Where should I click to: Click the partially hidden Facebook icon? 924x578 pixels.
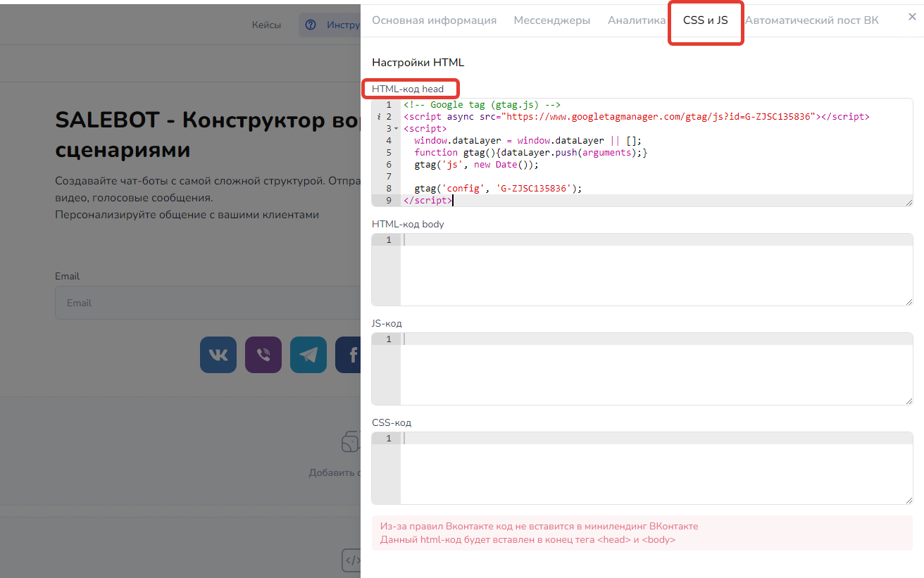click(x=349, y=354)
